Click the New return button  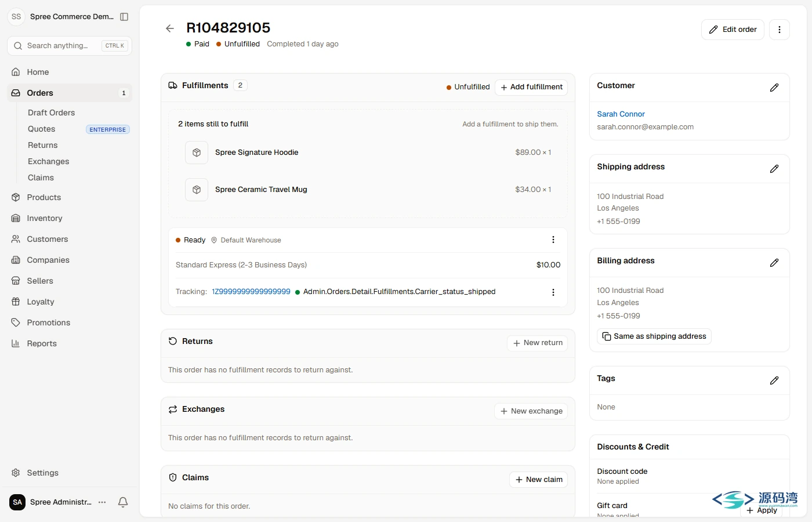pos(538,343)
